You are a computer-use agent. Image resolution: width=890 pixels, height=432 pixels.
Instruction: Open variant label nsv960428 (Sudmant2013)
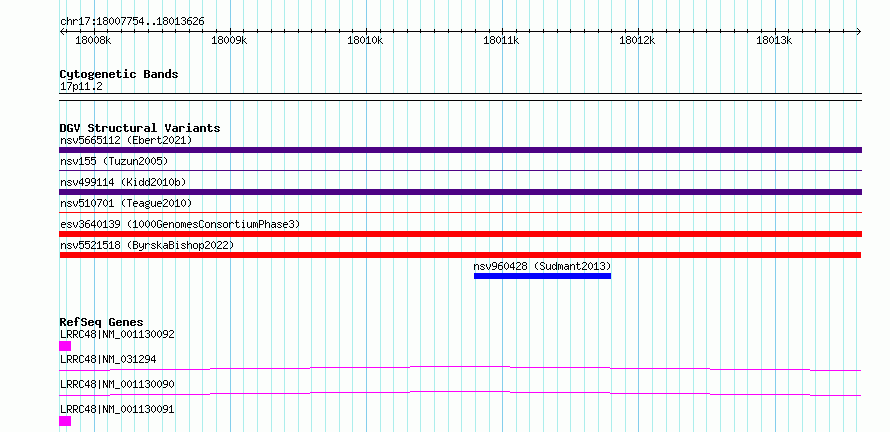point(542,266)
